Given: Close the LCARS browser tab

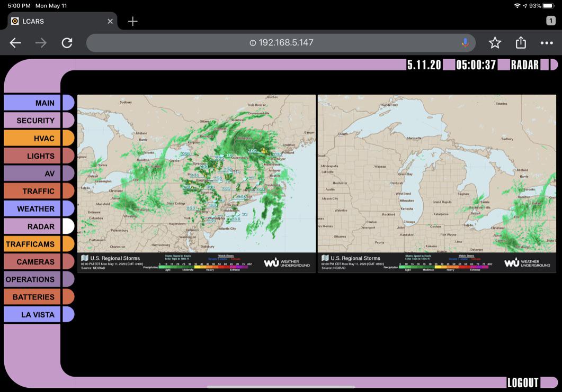Looking at the screenshot, I should pyautogui.click(x=110, y=21).
